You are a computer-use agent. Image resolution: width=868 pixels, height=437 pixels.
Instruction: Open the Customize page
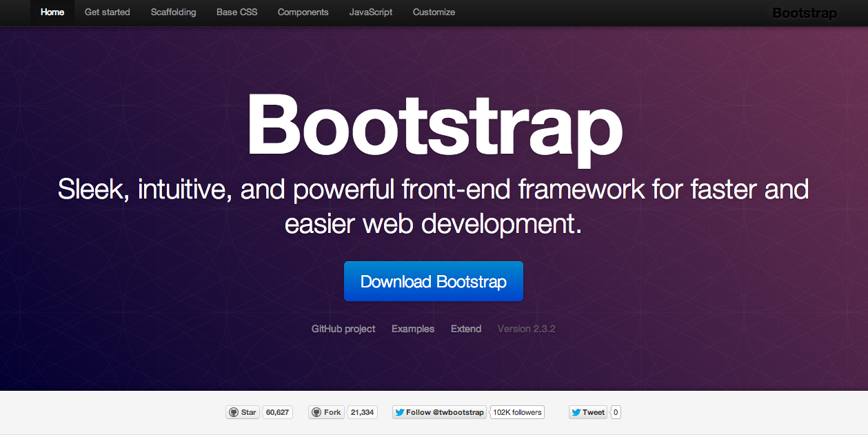point(434,12)
